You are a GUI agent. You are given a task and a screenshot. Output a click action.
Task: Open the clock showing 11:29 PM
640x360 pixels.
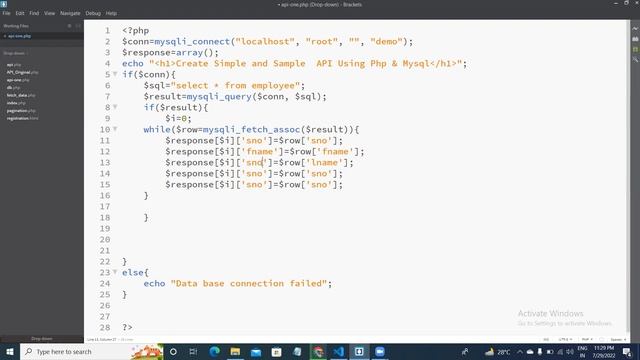coord(604,351)
